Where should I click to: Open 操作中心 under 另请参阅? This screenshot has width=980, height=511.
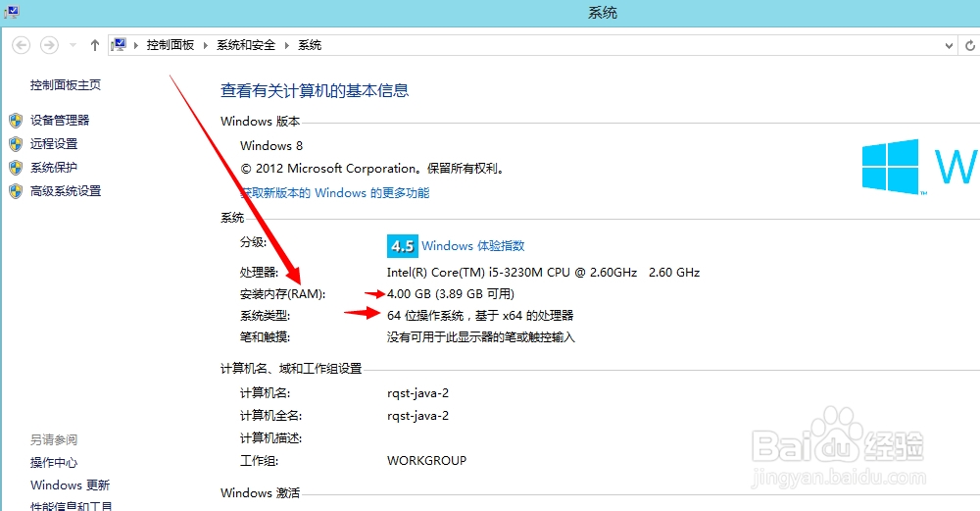click(54, 463)
